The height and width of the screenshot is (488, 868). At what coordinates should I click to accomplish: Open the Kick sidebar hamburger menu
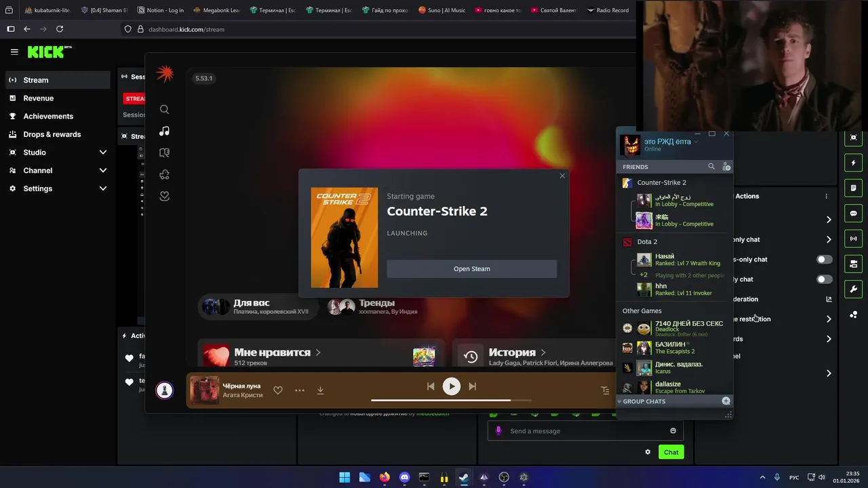coord(14,52)
